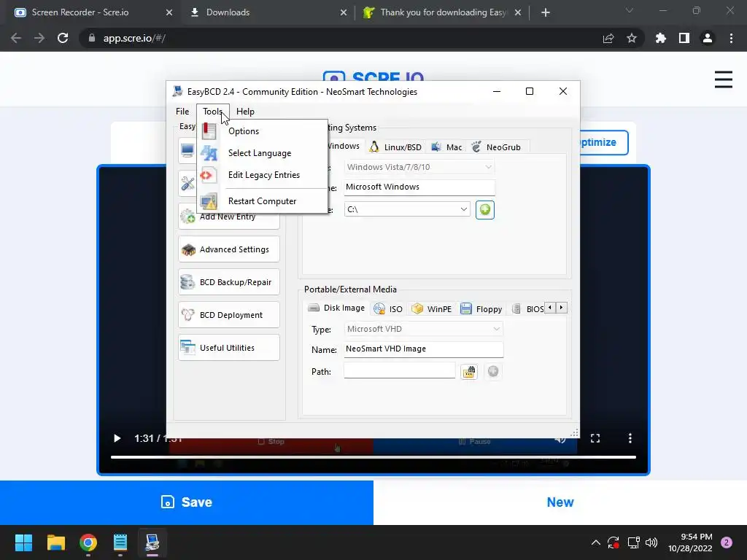747x560 pixels.
Task: Click the browse for path icon
Action: (x=469, y=371)
